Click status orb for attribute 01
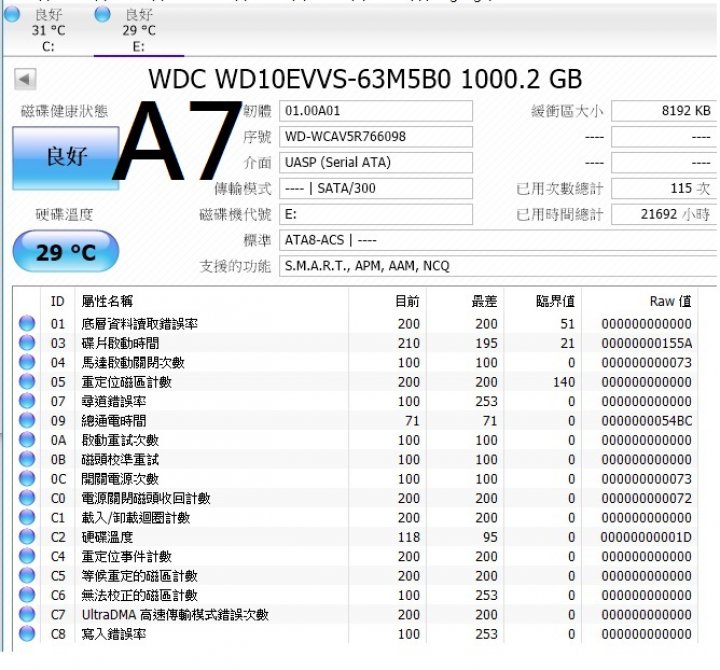Screen dimensions: 720x670 tap(27, 323)
